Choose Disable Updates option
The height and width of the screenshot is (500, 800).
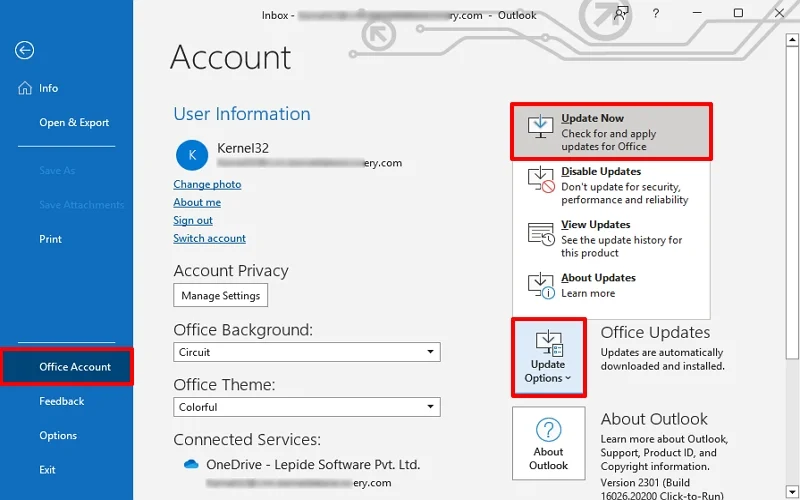coord(611,185)
